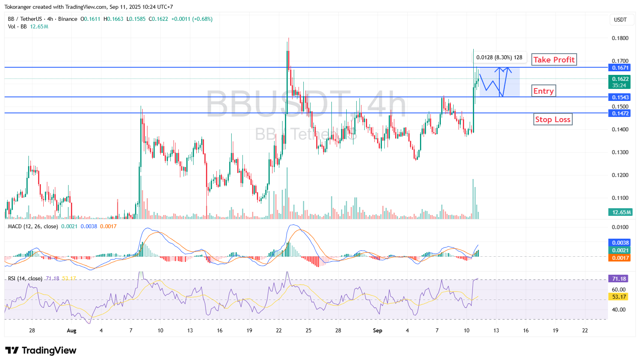Click the Sep label on time axis
640x364 pixels.
coord(378,330)
